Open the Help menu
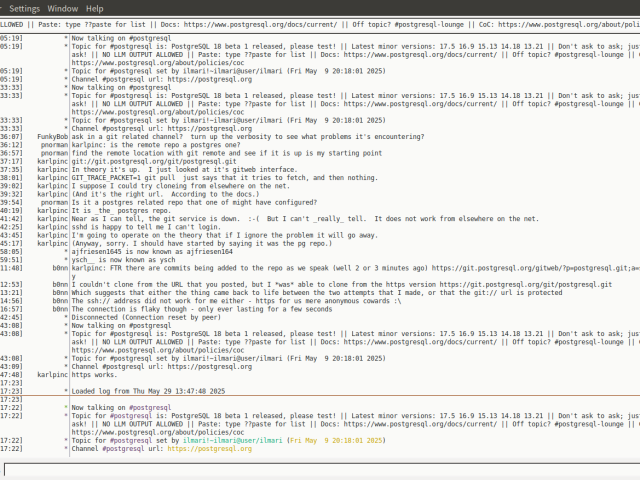This screenshot has height=480, width=640. (94, 7)
